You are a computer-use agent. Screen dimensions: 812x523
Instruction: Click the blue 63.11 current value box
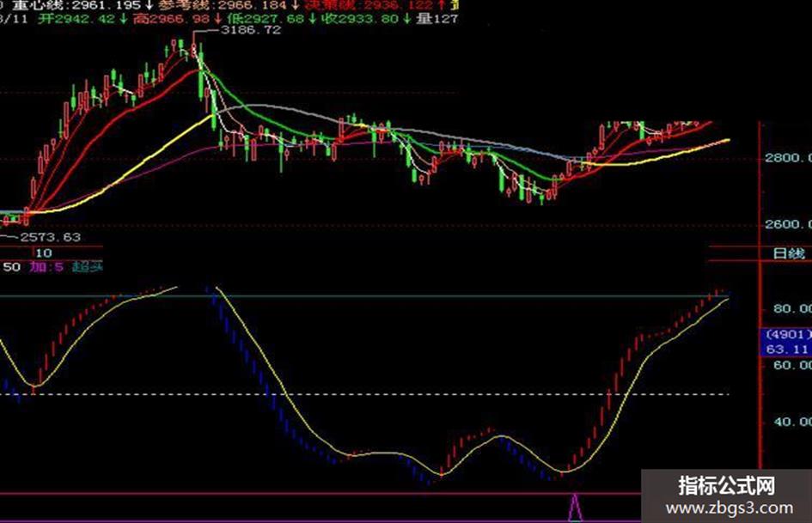point(785,342)
